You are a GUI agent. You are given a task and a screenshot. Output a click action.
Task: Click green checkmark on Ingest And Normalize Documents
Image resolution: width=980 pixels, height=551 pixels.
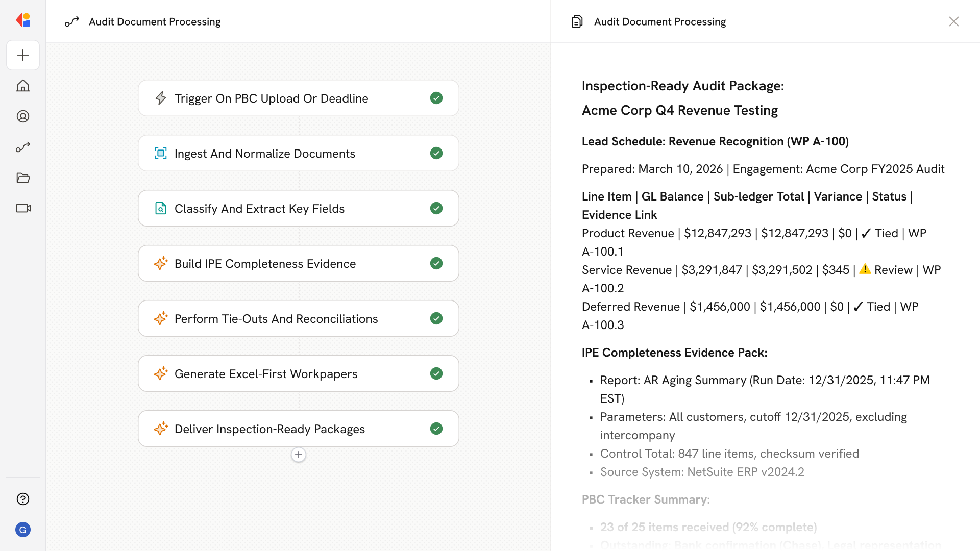pos(436,153)
